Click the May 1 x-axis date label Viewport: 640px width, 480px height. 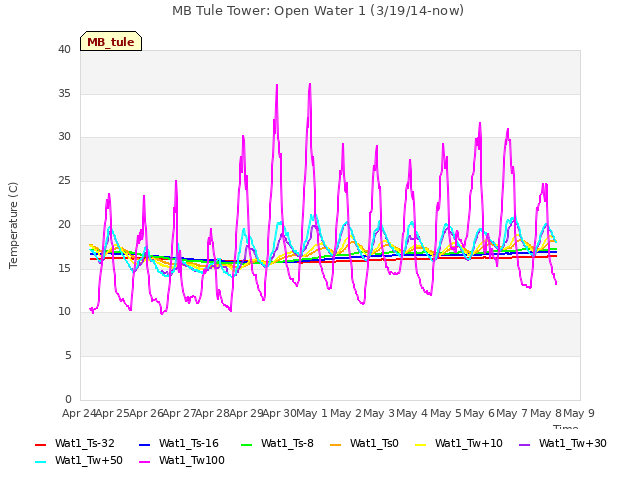click(312, 413)
